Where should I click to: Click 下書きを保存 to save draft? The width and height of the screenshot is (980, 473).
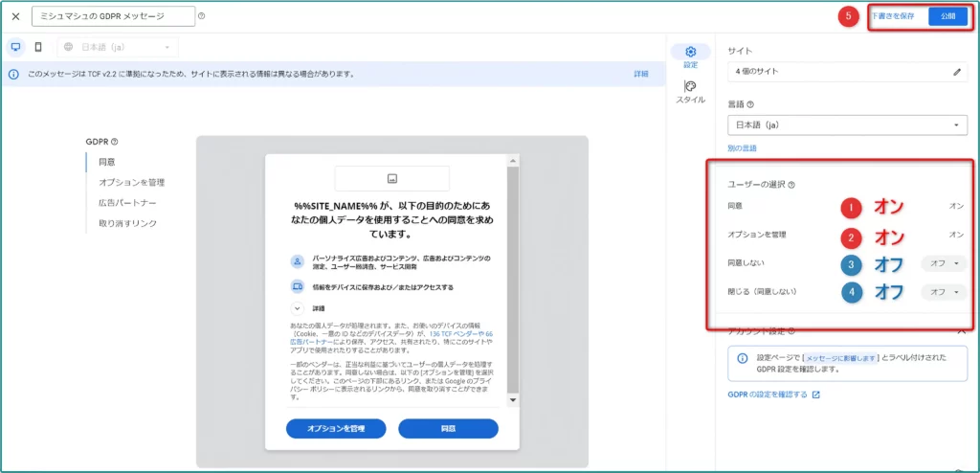897,17
